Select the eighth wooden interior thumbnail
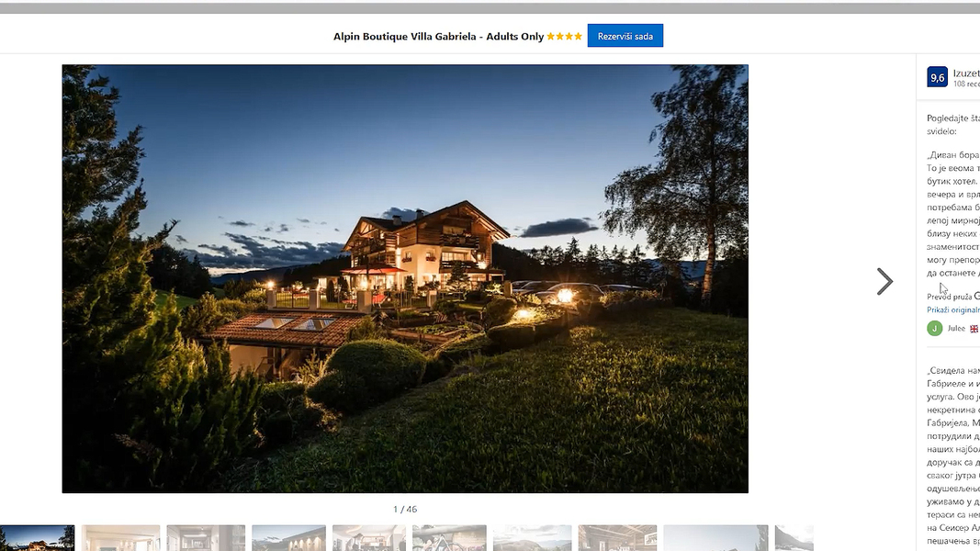 coord(617,538)
